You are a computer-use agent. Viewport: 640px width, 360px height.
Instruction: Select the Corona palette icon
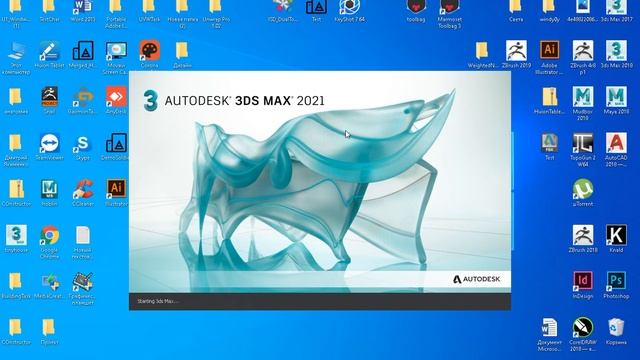coord(149,54)
